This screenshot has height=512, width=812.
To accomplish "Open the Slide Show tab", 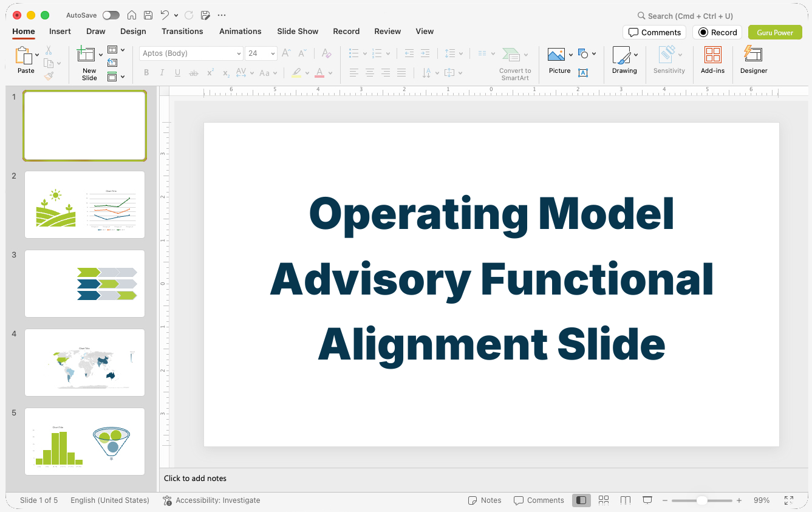I will point(298,32).
